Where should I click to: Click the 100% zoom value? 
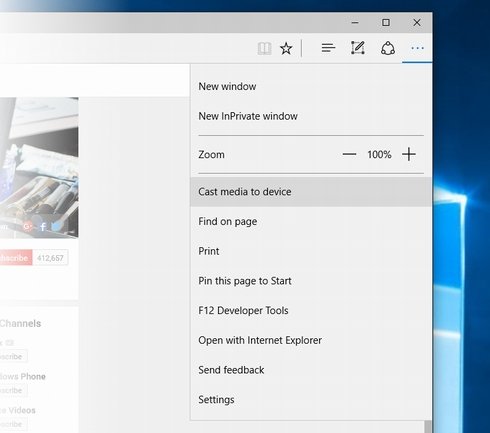[x=379, y=154]
